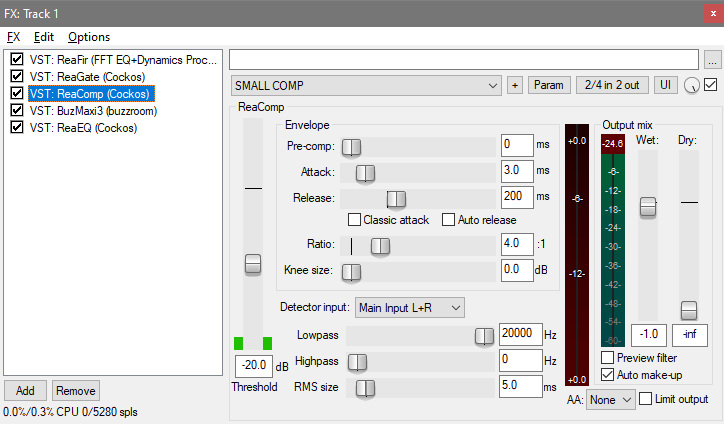724x424 pixels.
Task: Enable the Classic attack option
Action: tap(354, 220)
